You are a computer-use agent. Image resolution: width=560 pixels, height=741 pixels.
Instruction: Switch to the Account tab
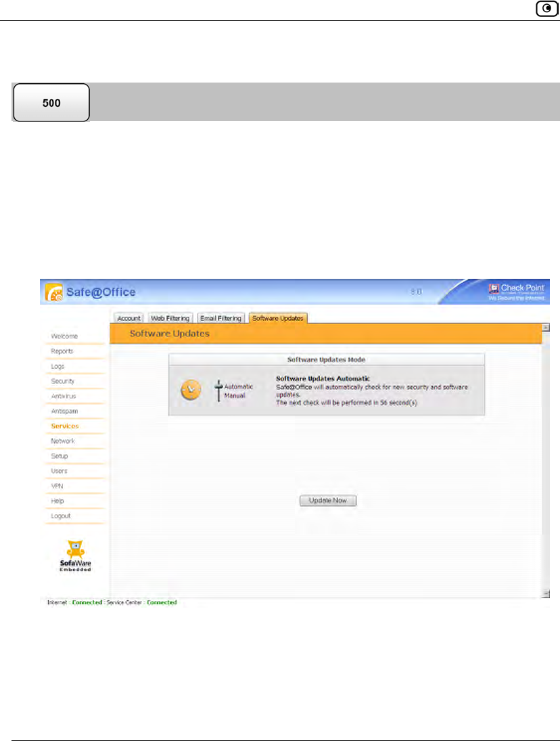(x=129, y=318)
